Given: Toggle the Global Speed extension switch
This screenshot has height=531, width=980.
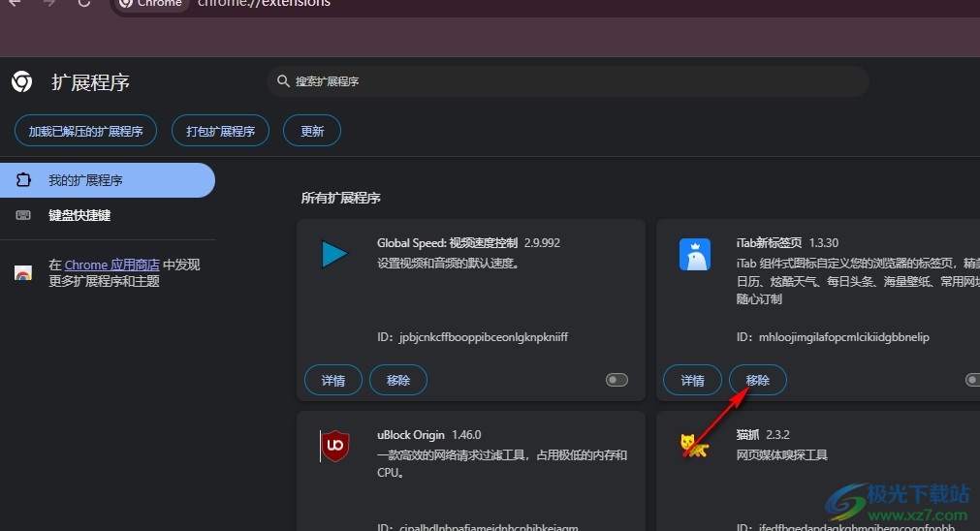Looking at the screenshot, I should 616,380.
